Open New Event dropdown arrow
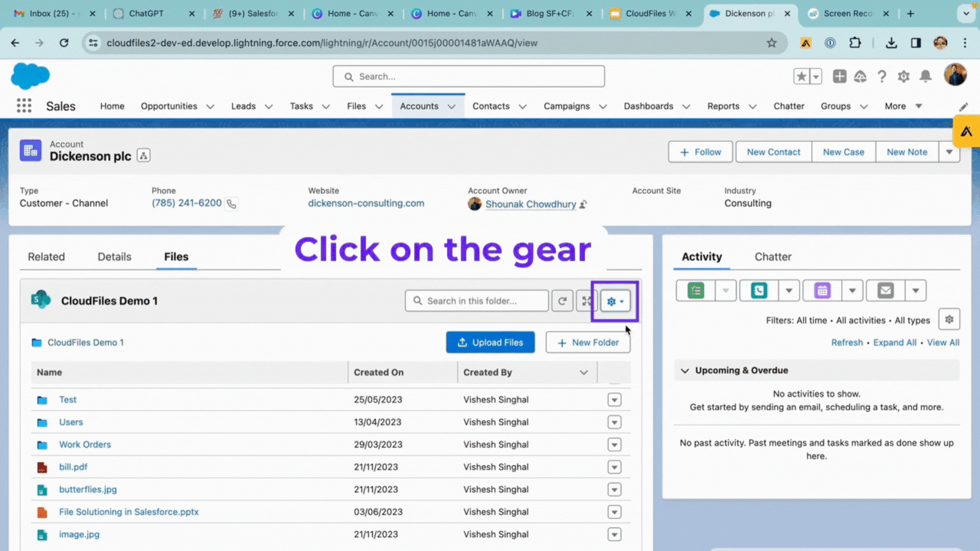Screen dimensions: 980x551 point(852,291)
